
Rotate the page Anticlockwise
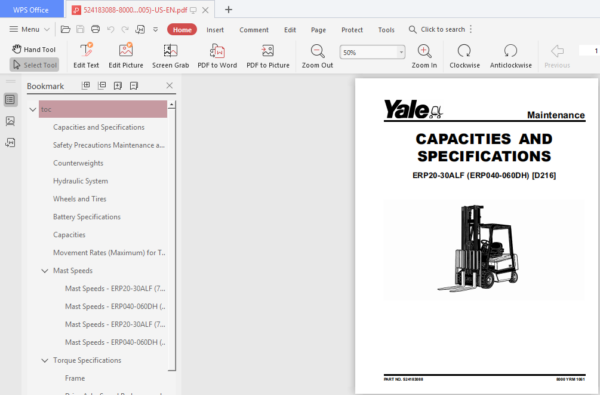point(511,56)
